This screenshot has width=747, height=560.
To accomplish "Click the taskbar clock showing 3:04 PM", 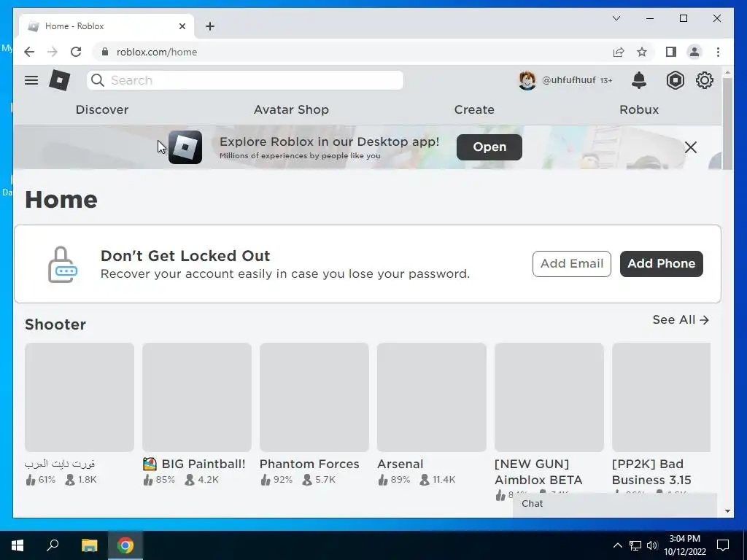I will (x=684, y=545).
